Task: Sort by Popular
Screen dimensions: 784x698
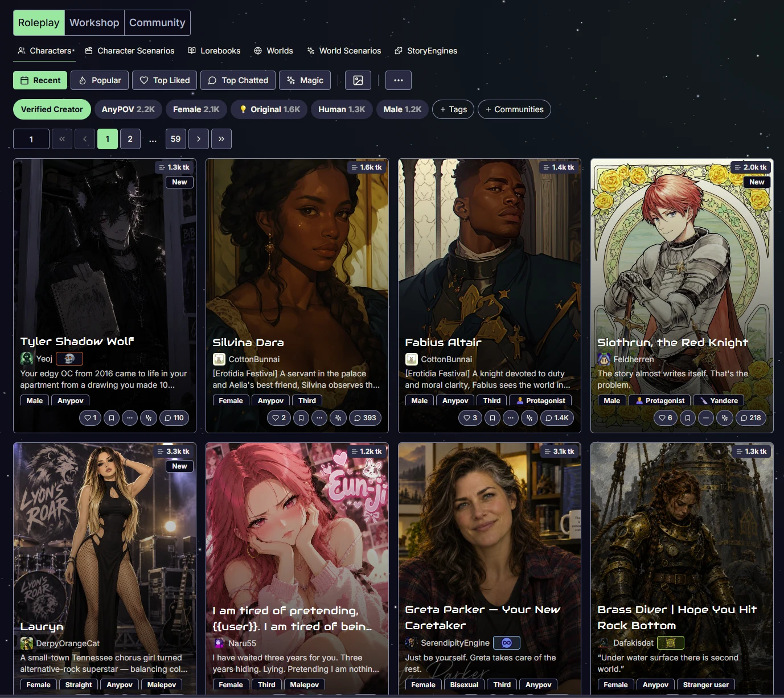Action: tap(100, 80)
